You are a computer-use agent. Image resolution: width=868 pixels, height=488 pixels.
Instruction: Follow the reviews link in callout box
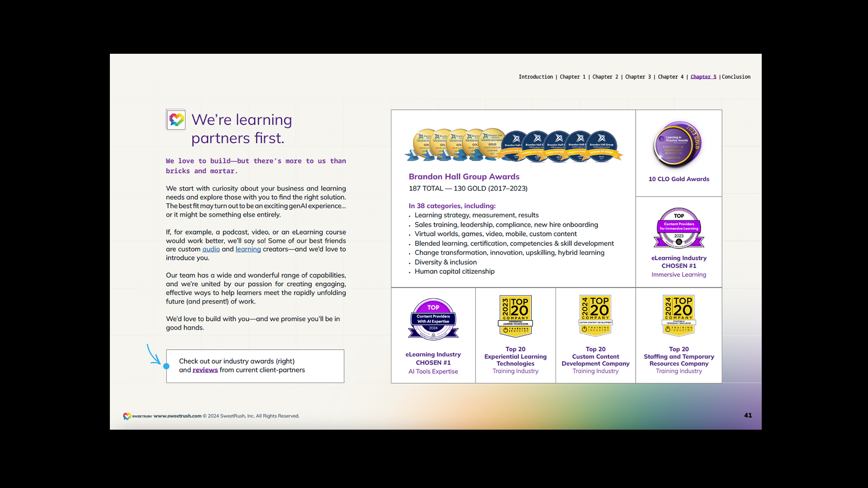point(205,370)
